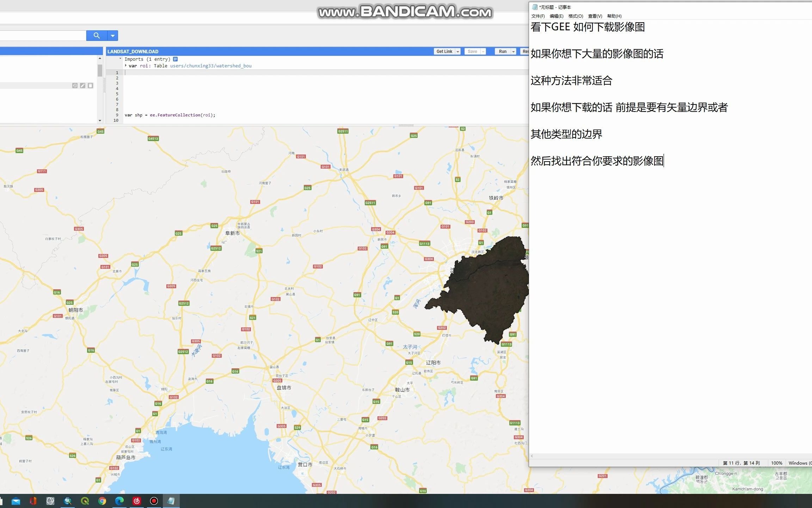Click the convert Imports to code icon
Image resolution: width=812 pixels, height=508 pixels.
[x=176, y=59]
